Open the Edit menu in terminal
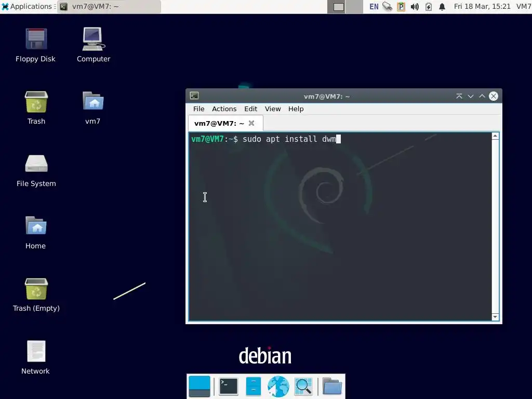Screen dimensions: 532x399 (x=251, y=109)
